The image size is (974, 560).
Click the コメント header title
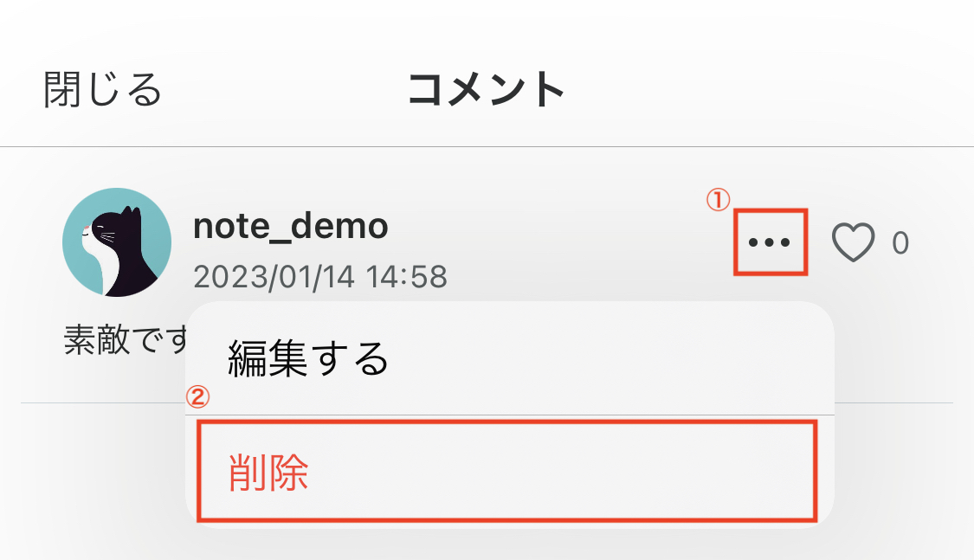(x=486, y=89)
